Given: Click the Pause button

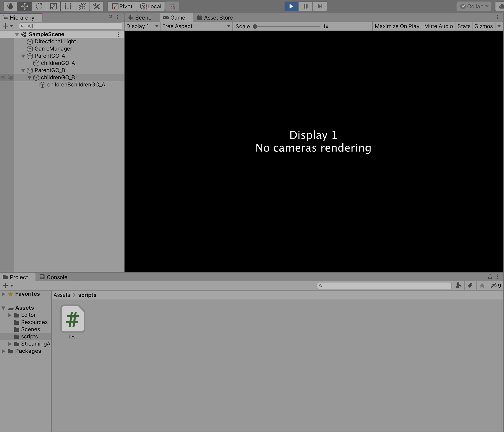Looking at the screenshot, I should coord(306,6).
